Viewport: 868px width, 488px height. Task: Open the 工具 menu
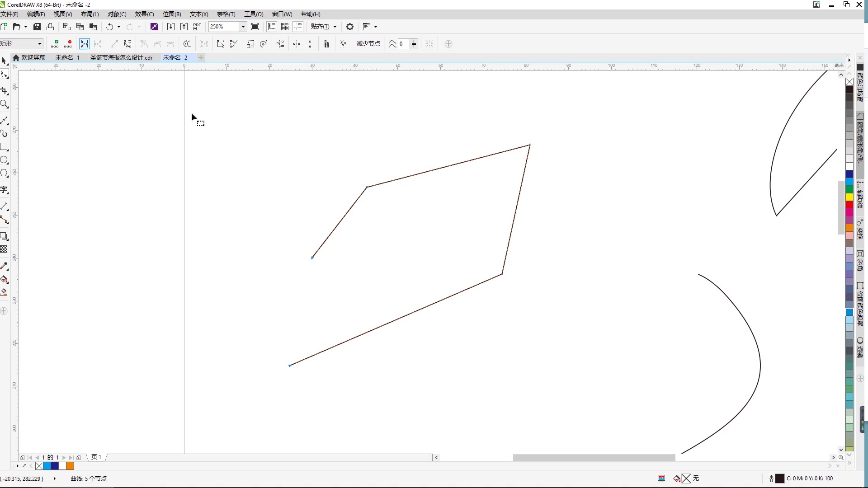[254, 14]
